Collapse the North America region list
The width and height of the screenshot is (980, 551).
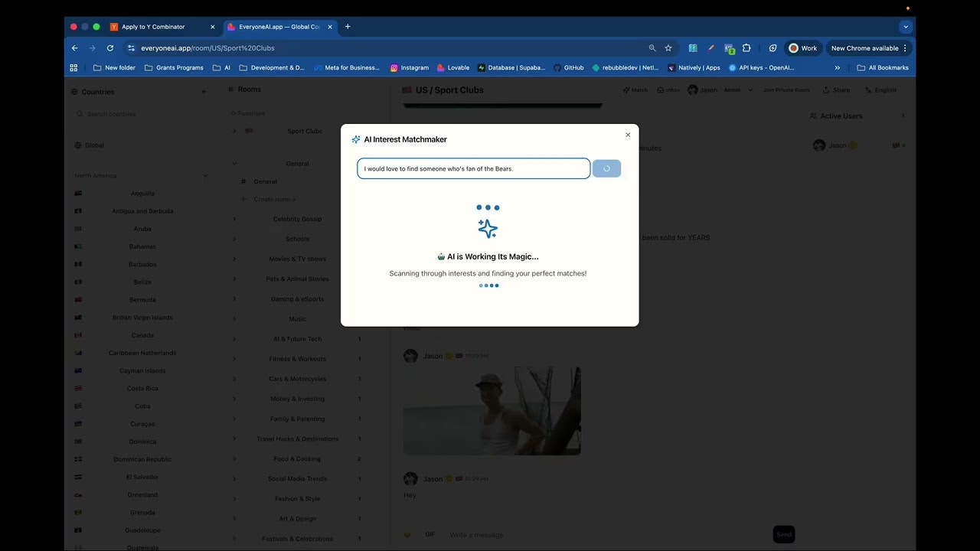tap(204, 176)
